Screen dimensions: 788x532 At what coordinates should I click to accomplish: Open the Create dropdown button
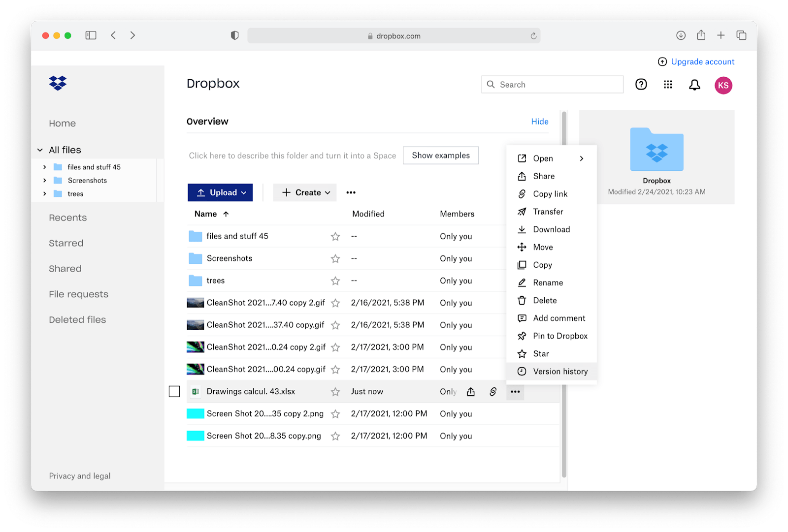point(305,192)
